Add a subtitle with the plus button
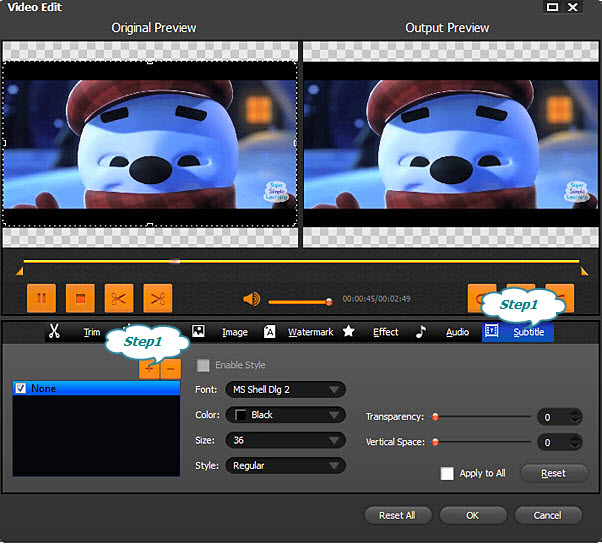Viewport: 602px width, 544px height. [149, 369]
